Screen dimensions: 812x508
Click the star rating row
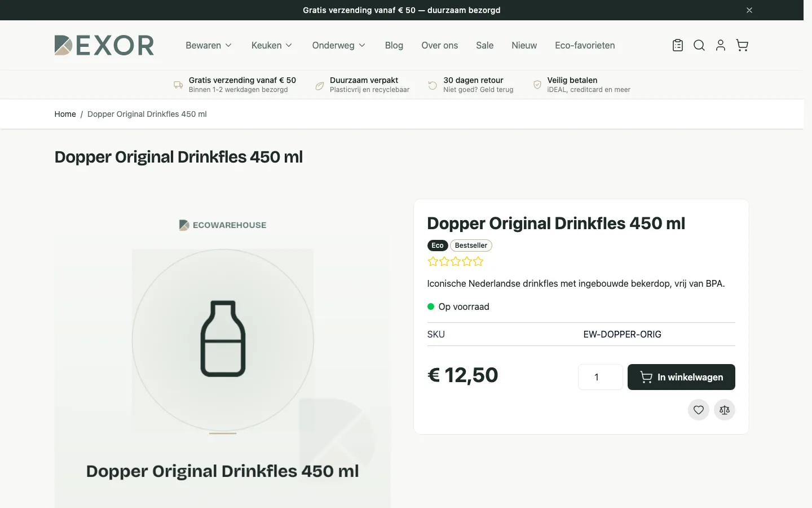[456, 261]
